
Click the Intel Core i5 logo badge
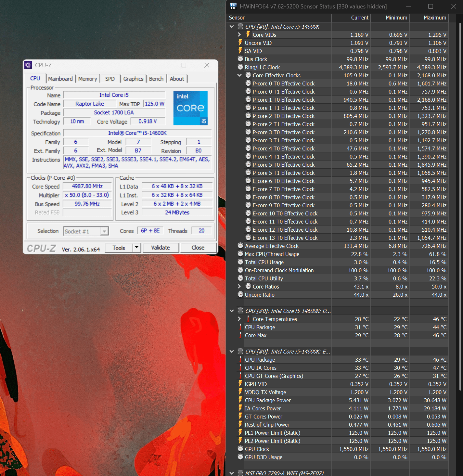190,108
